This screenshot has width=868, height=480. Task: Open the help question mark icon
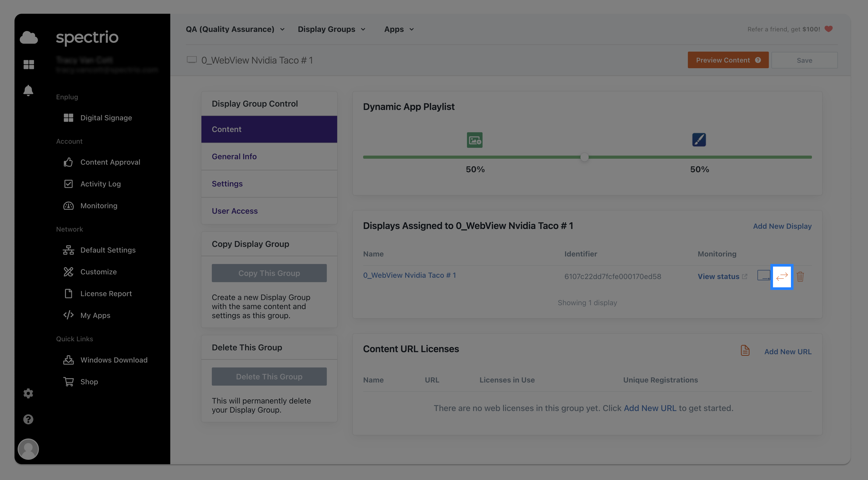point(28,419)
